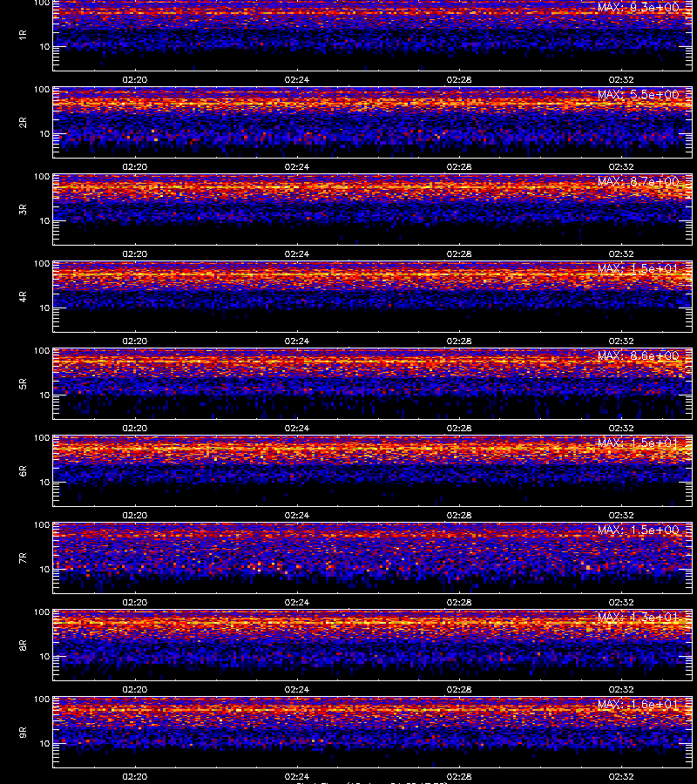Click the 02:20 time label under panel 6R
Screen dimensions: 697x784
click(x=135, y=515)
